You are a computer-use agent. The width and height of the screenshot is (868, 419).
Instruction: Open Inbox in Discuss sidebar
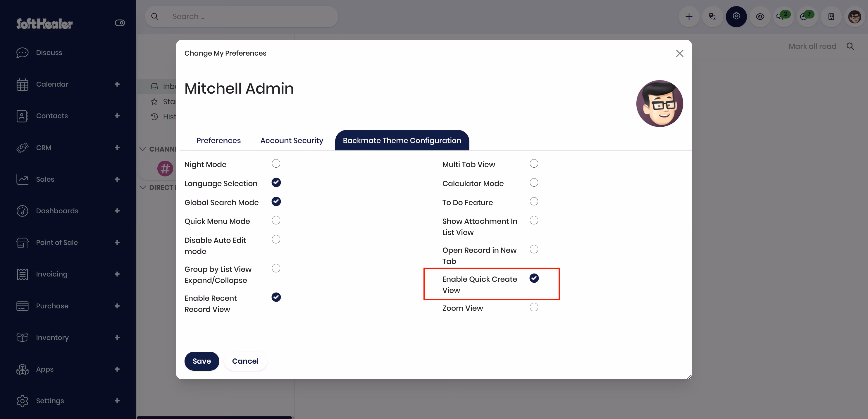pyautogui.click(x=163, y=86)
